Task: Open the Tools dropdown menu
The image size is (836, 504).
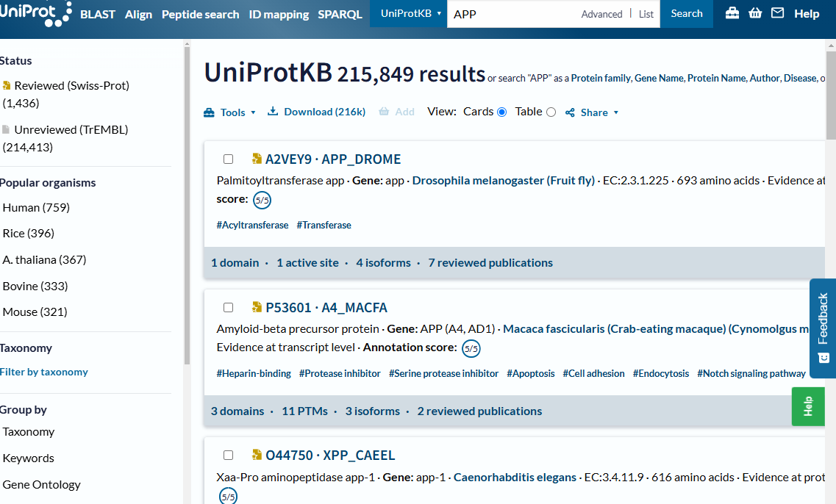Action: coord(230,112)
